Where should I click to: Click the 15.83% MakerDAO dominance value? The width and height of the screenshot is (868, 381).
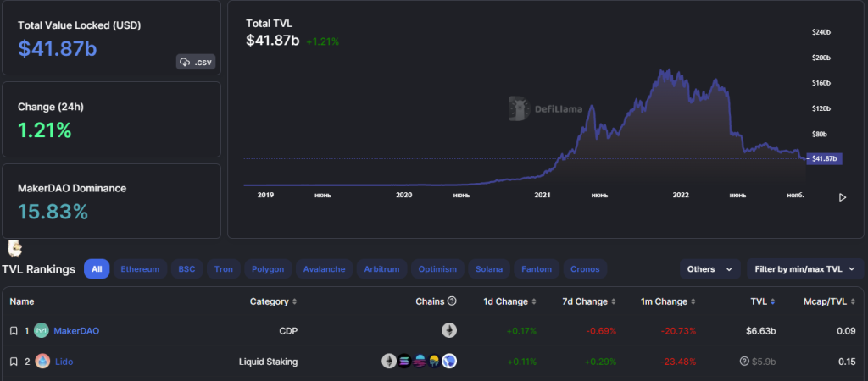point(53,212)
